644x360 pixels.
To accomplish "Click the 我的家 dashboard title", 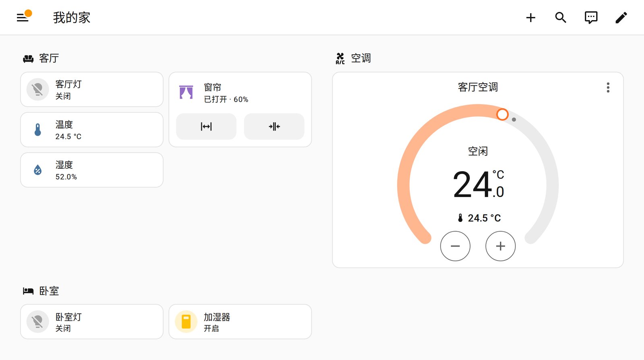I will (72, 18).
